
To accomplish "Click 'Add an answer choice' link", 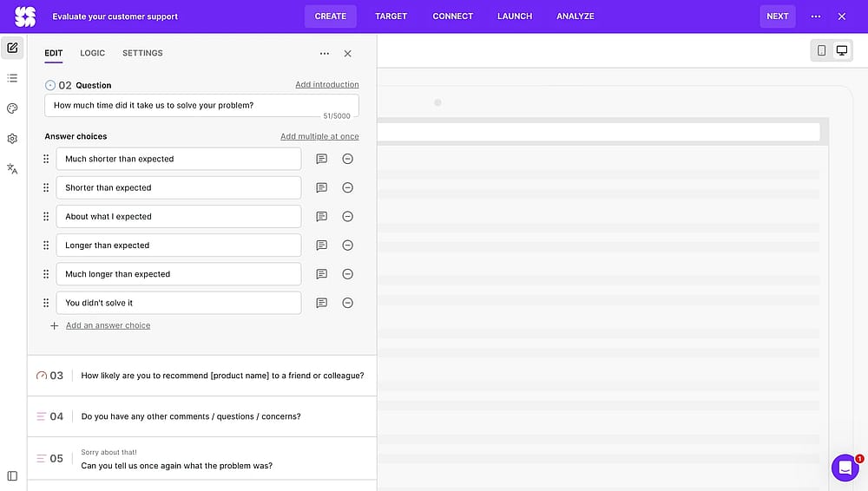I will (x=108, y=325).
